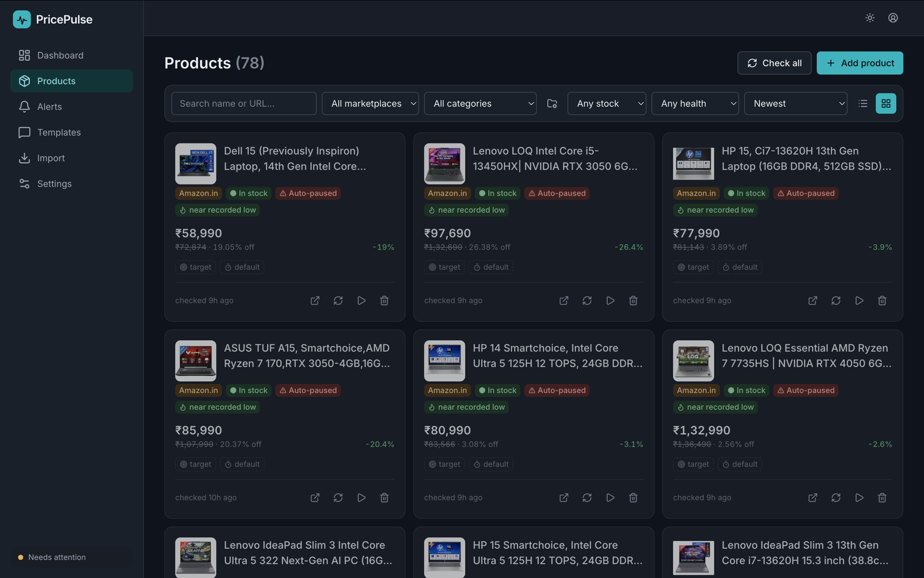Switch to grid view layout

[886, 103]
